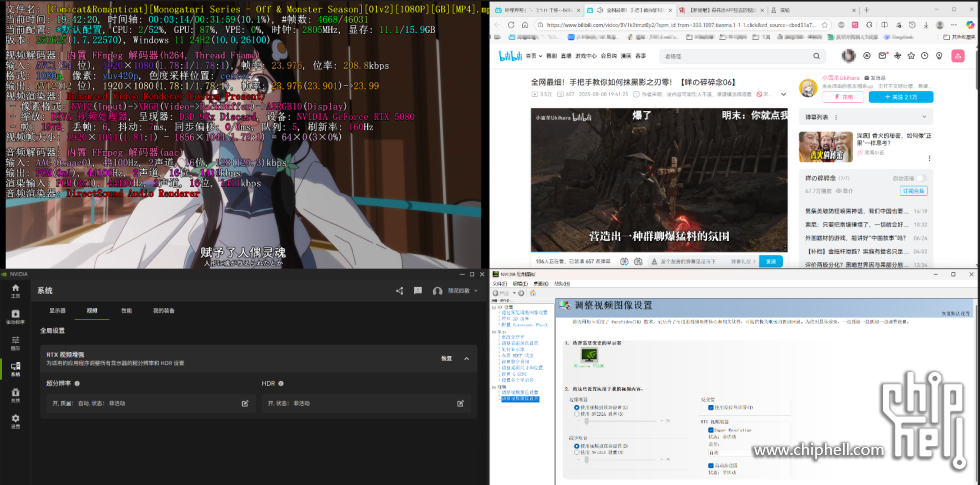980x485 pixels.
Task: Click Reset in RTX video enhancement
Action: point(446,358)
